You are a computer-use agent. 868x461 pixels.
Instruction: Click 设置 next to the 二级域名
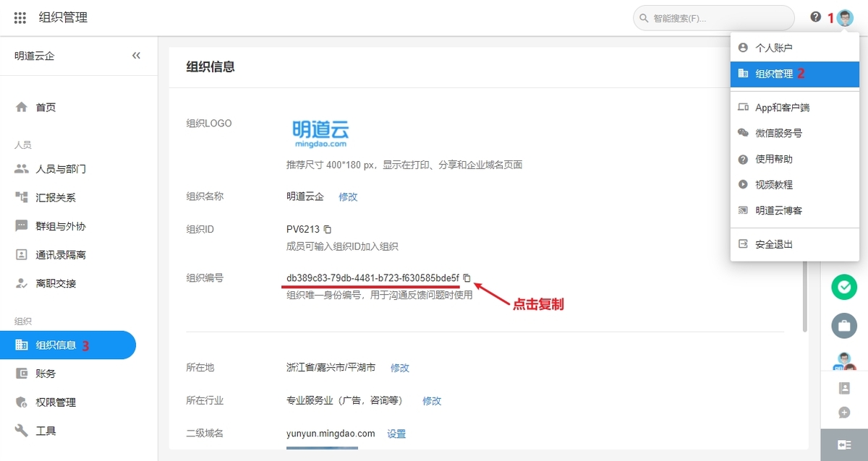tap(396, 434)
